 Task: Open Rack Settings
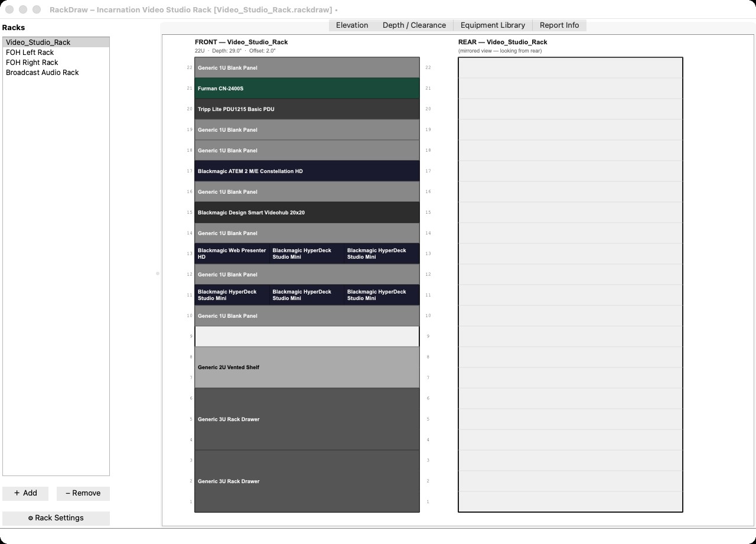[x=56, y=518]
